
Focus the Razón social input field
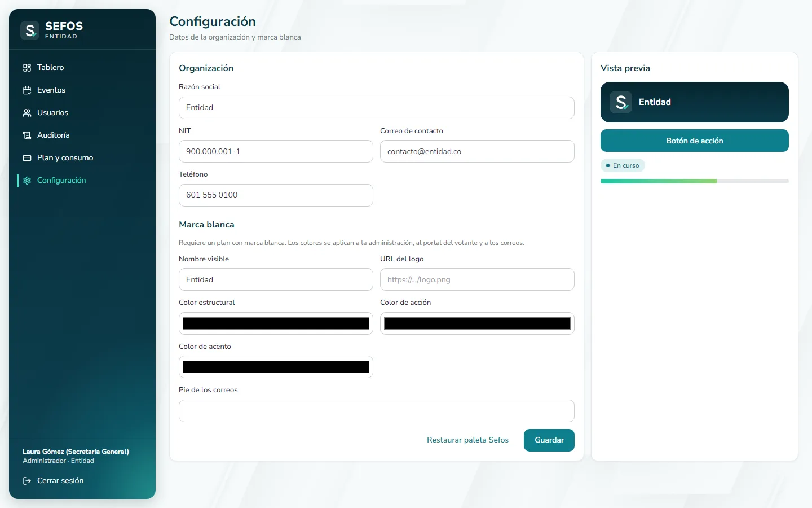click(x=377, y=108)
